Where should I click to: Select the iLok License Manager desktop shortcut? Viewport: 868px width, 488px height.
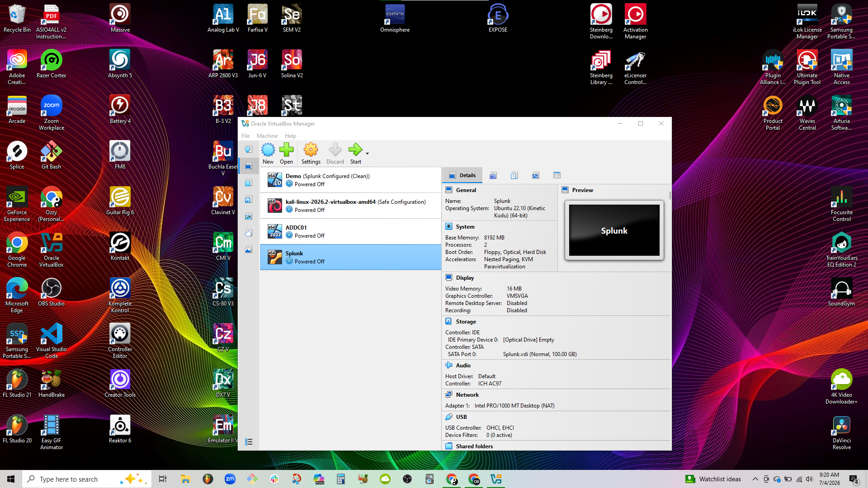pos(807,22)
